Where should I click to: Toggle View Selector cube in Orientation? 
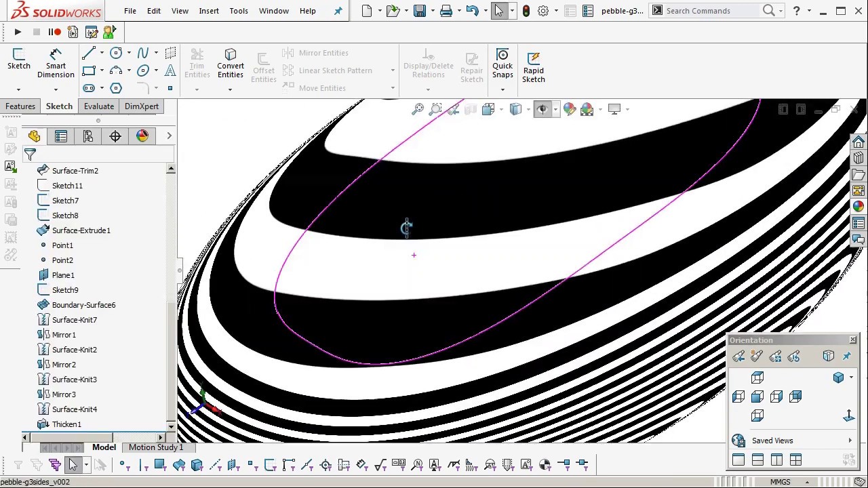click(828, 356)
